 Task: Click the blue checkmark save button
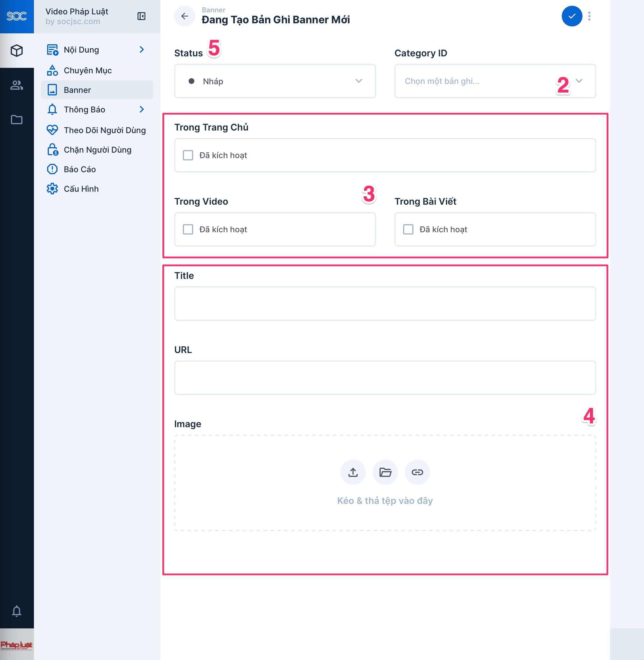coord(572,16)
